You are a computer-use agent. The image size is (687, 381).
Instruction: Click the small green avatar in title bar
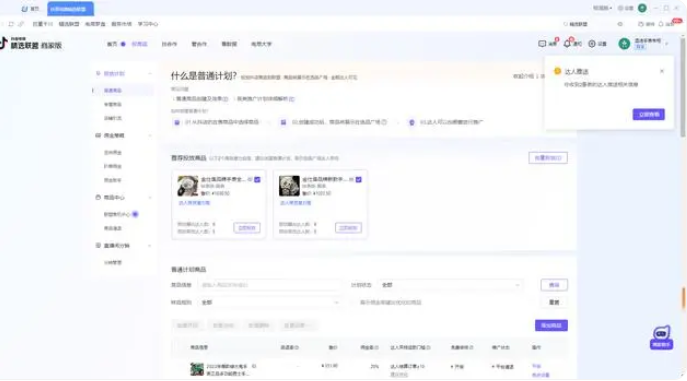642,8
